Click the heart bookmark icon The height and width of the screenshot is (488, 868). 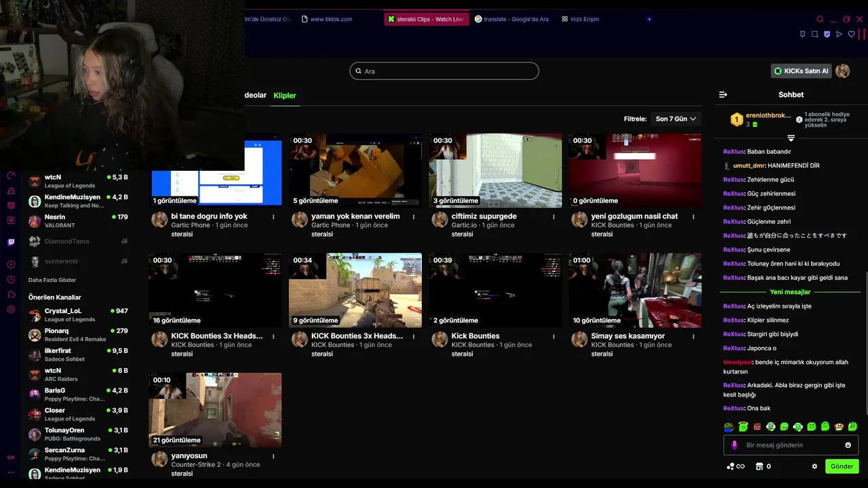click(852, 34)
